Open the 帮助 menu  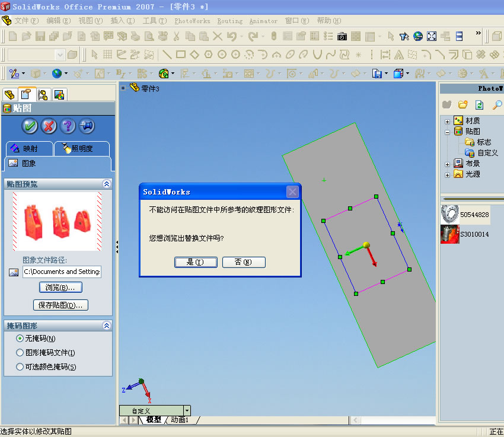point(329,21)
